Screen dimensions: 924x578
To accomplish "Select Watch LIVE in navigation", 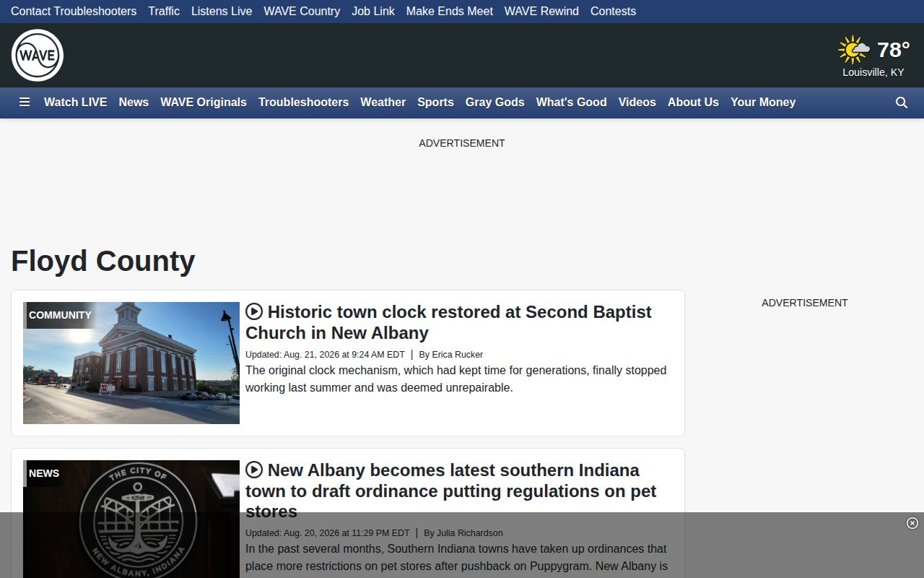I will [x=76, y=103].
